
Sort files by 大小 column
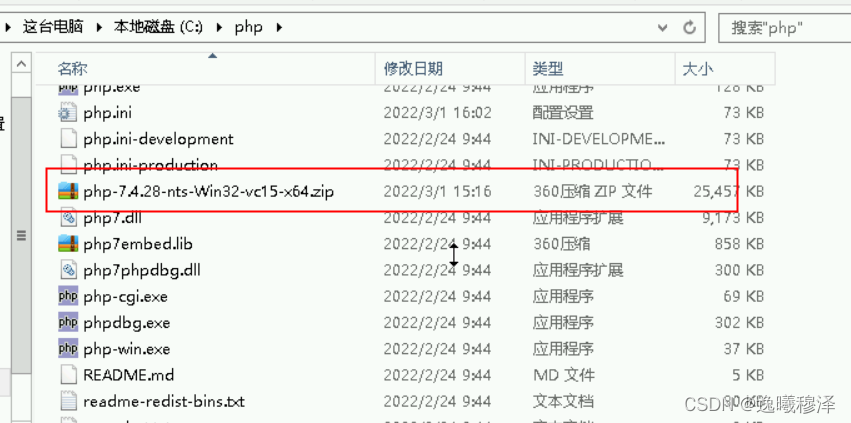(725, 68)
